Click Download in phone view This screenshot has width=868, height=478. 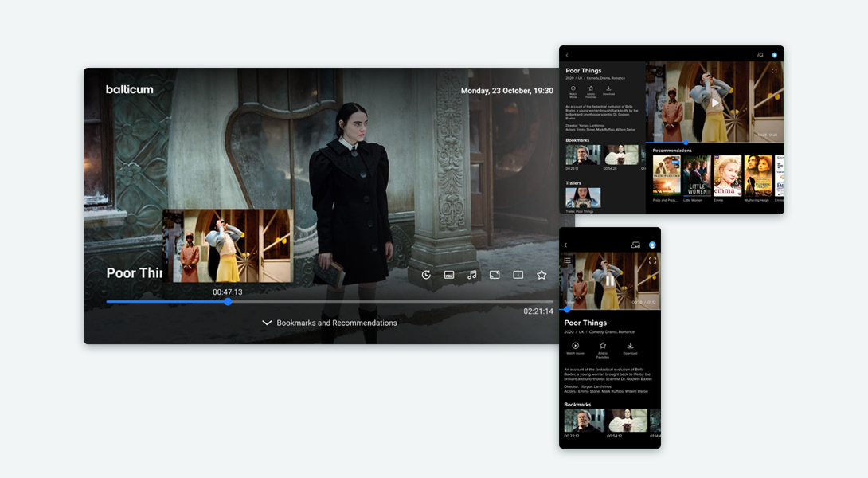pyautogui.click(x=630, y=348)
